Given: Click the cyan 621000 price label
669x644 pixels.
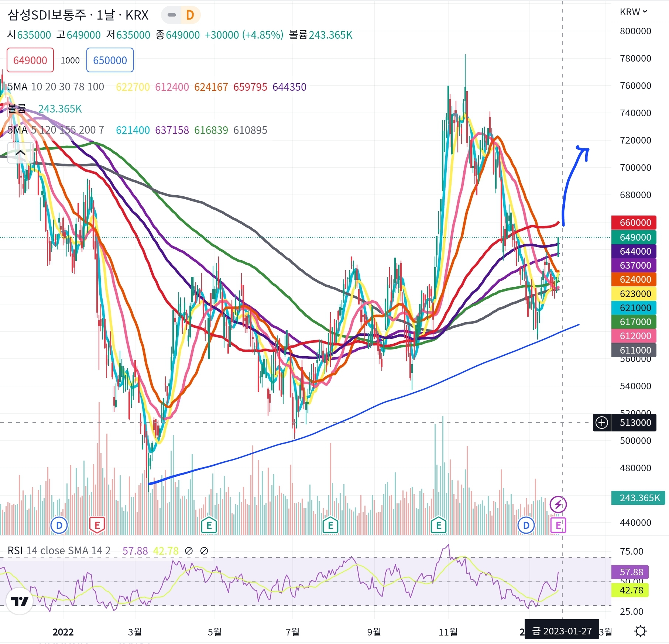Looking at the screenshot, I should coord(634,308).
